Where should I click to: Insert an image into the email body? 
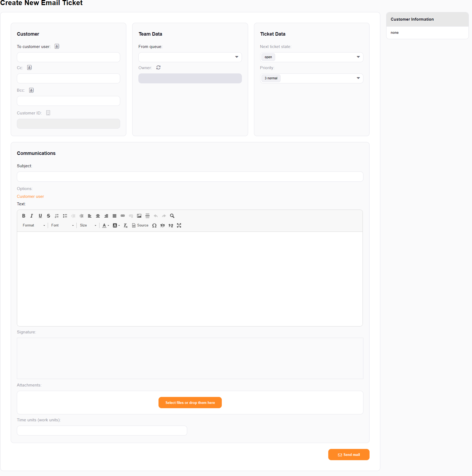[x=139, y=216]
